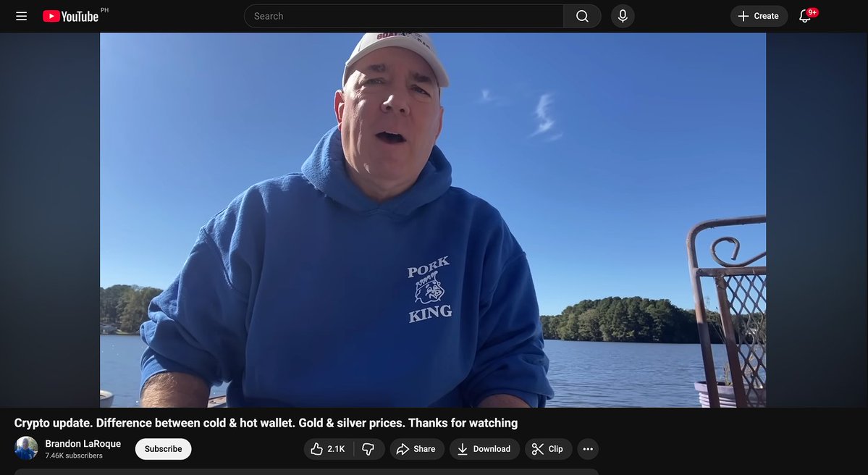Create a Clip with scissors button
Screen dimensions: 868x475
click(x=548, y=449)
